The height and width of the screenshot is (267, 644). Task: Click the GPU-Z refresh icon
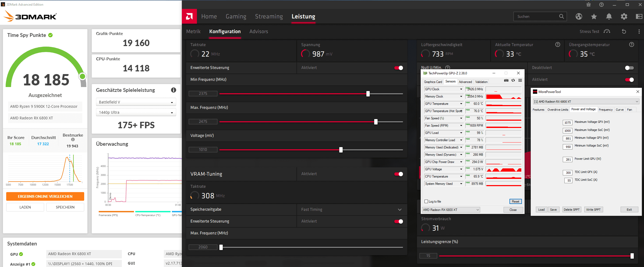[x=513, y=80]
